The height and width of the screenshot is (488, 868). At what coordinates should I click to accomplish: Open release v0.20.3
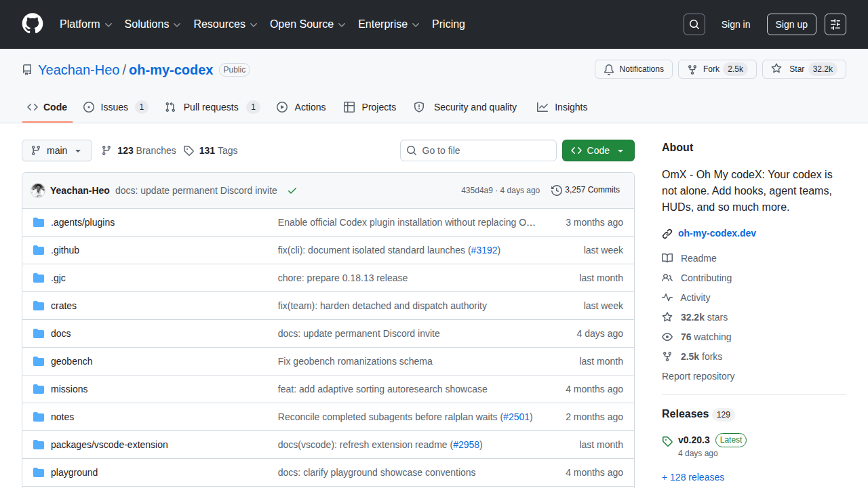(694, 440)
